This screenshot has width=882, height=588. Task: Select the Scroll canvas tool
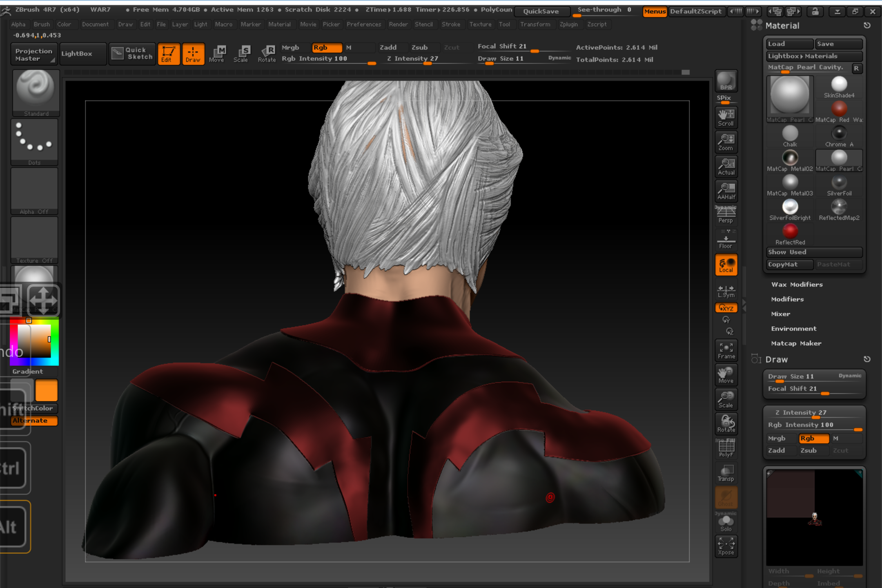[x=726, y=118]
